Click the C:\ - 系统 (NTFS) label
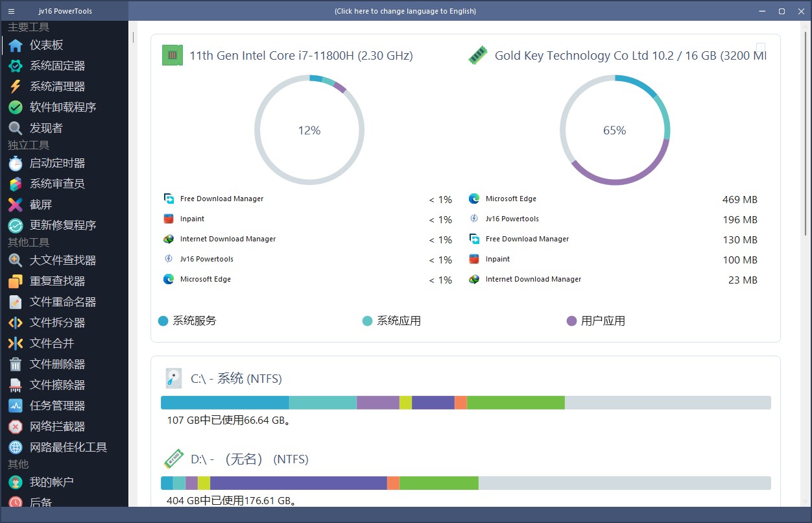Image resolution: width=812 pixels, height=523 pixels. (236, 378)
